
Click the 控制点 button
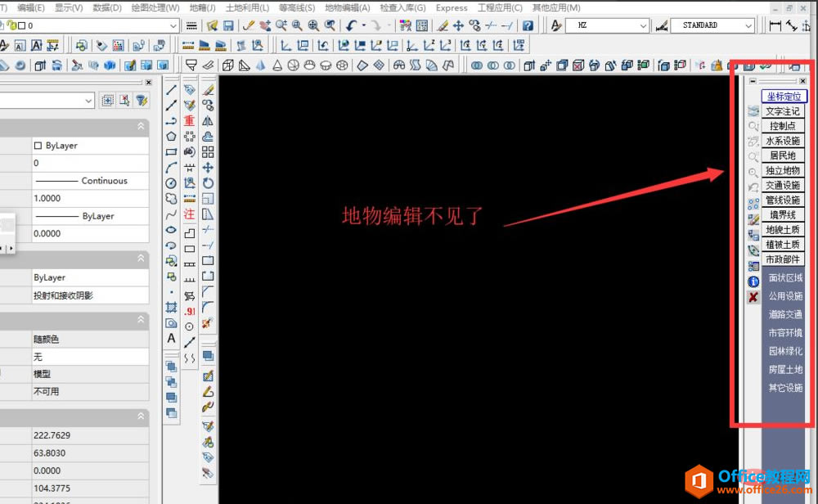783,126
